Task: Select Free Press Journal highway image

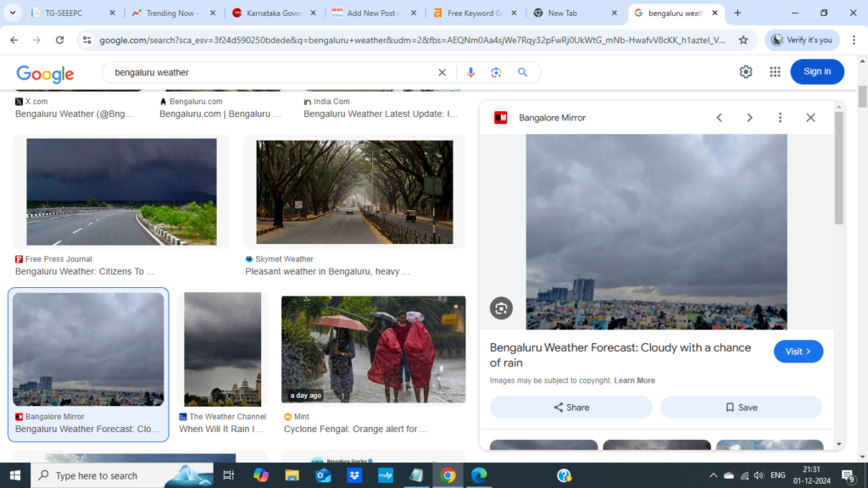Action: pyautogui.click(x=121, y=191)
